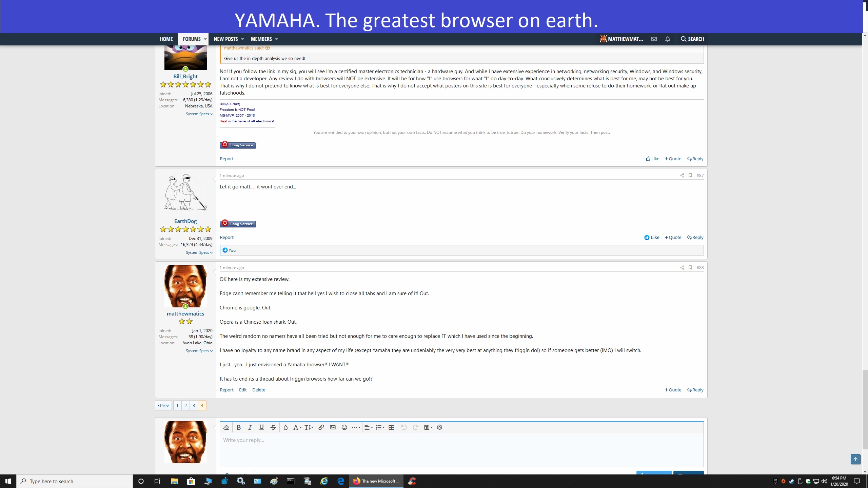
Task: Open the drafts save dropdown
Action: coord(429,427)
